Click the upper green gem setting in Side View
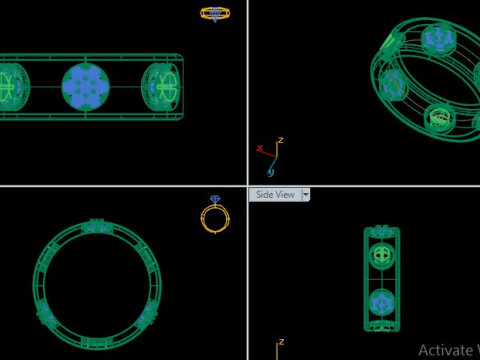The width and height of the screenshot is (480, 360). pyautogui.click(x=382, y=256)
